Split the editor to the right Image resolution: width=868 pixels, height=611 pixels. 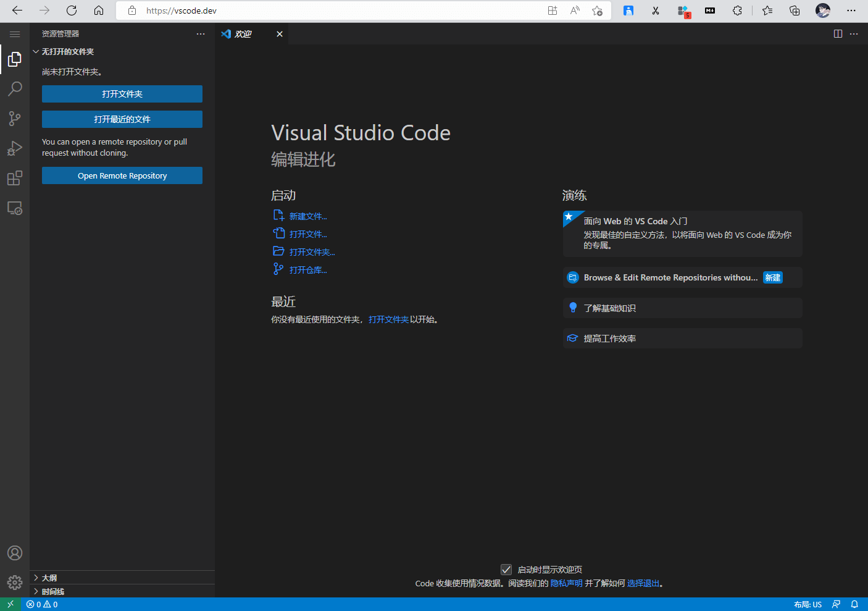[838, 34]
